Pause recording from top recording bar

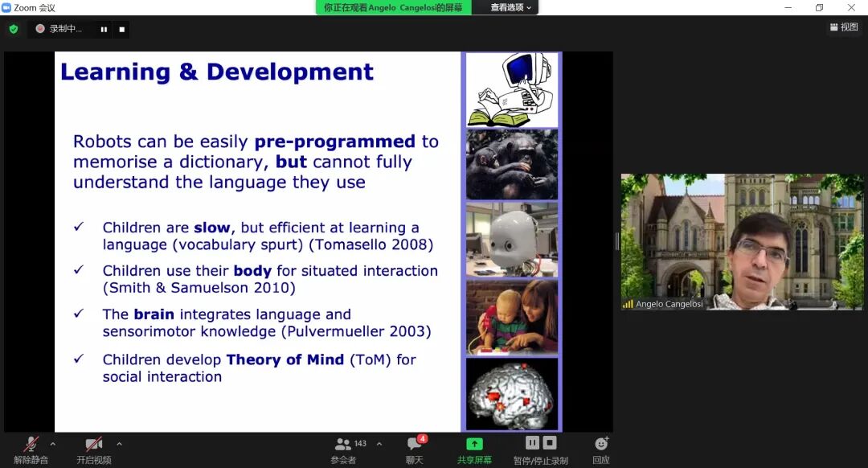(104, 30)
